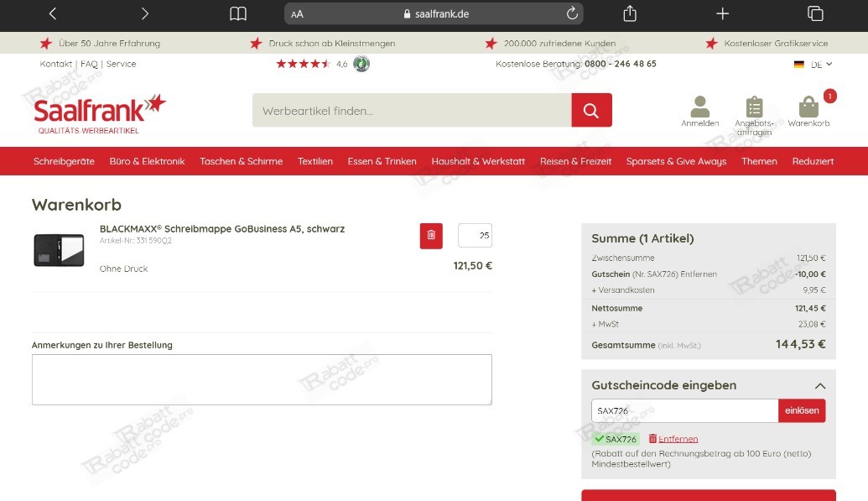Open a new browser tab
This screenshot has height=501, width=868.
tap(722, 13)
